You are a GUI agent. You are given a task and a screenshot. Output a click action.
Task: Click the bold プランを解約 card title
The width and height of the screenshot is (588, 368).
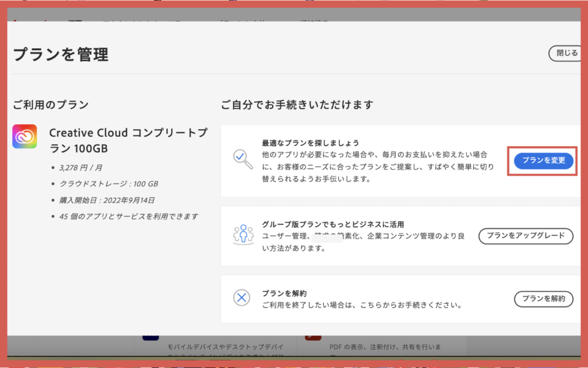click(x=284, y=293)
